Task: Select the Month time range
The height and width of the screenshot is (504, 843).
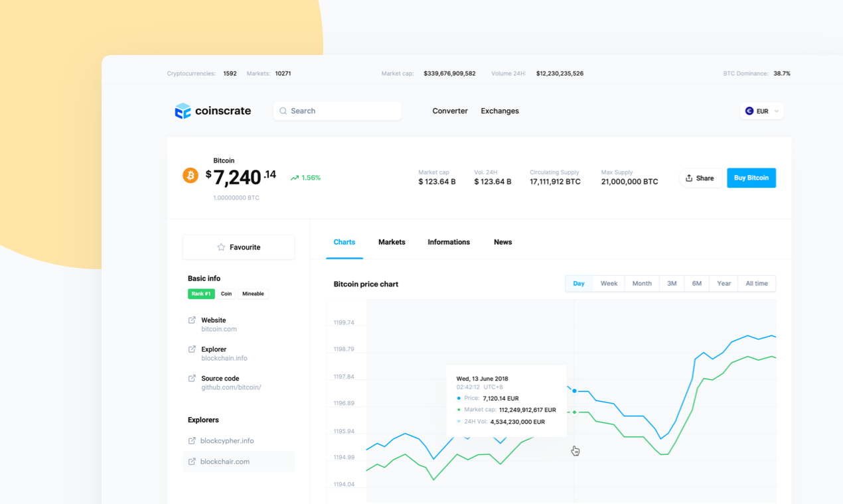Action: pyautogui.click(x=641, y=283)
